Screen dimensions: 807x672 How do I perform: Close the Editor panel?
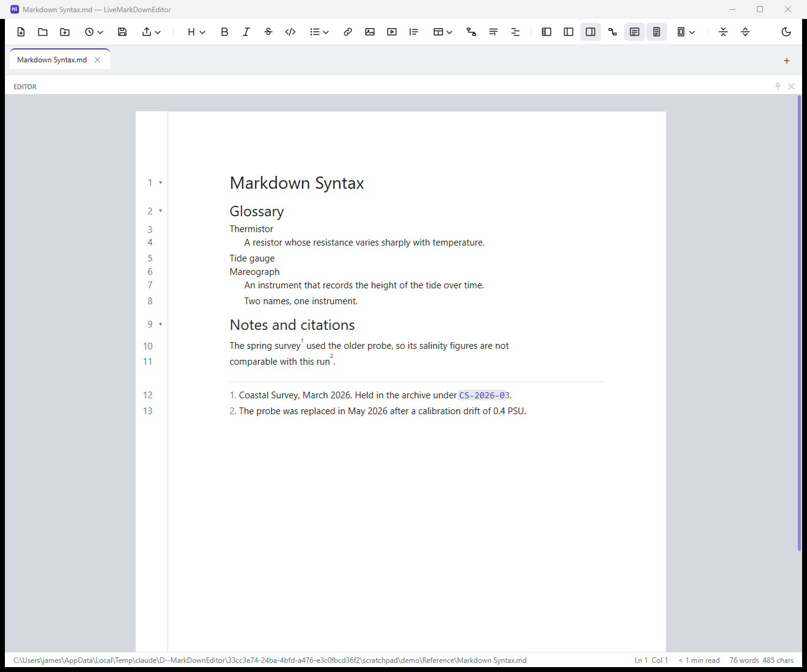pos(791,86)
